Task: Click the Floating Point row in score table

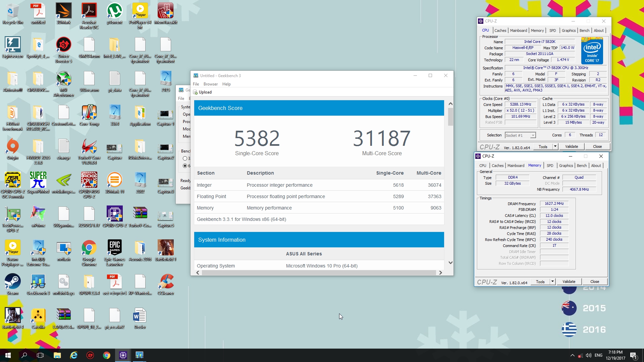Action: (x=319, y=196)
